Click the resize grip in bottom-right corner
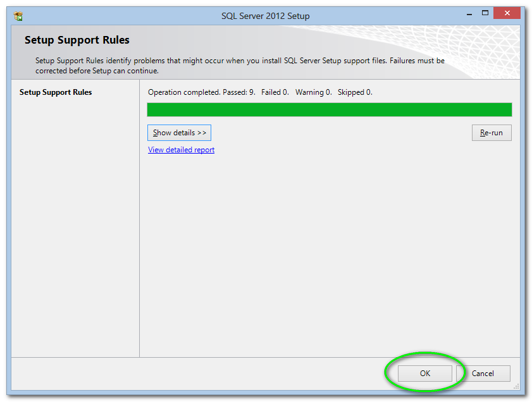Screen dimensions: 532x402 (517, 386)
